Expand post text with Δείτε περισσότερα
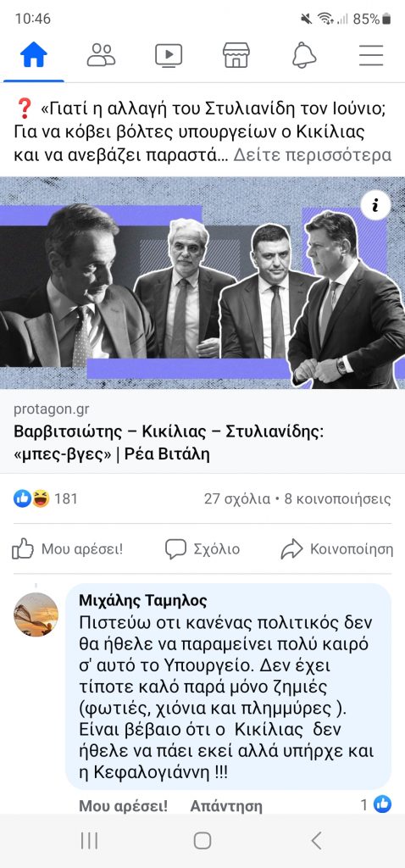 pos(312,155)
